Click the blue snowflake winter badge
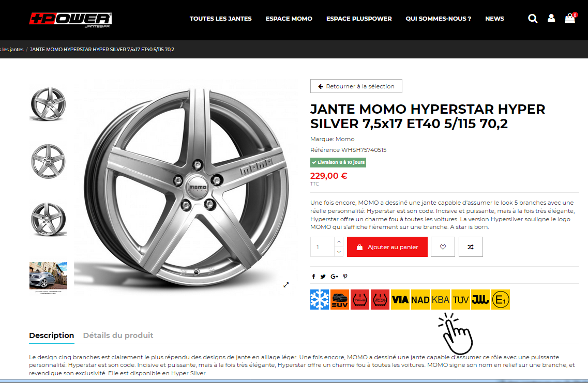 pyautogui.click(x=320, y=299)
